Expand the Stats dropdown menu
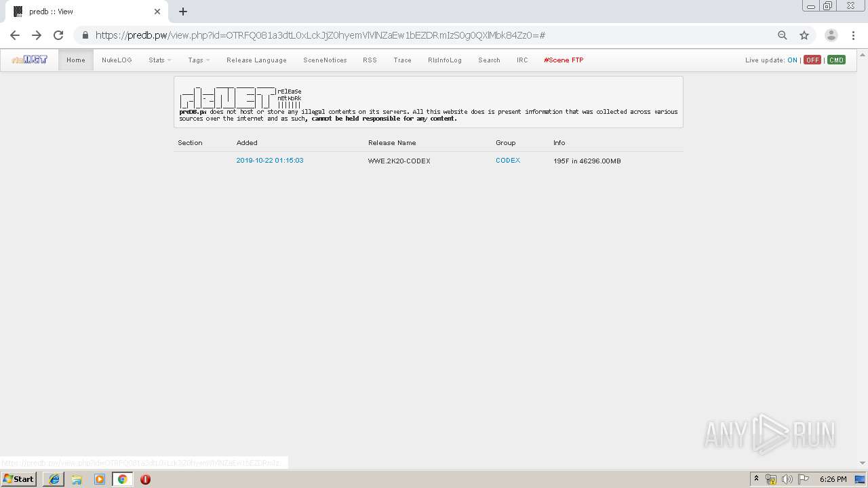This screenshot has width=868, height=488. pos(159,60)
